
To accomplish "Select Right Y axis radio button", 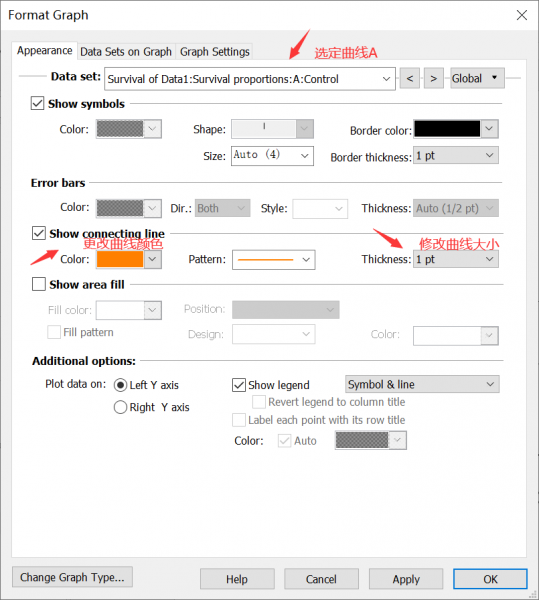I will click(x=120, y=407).
